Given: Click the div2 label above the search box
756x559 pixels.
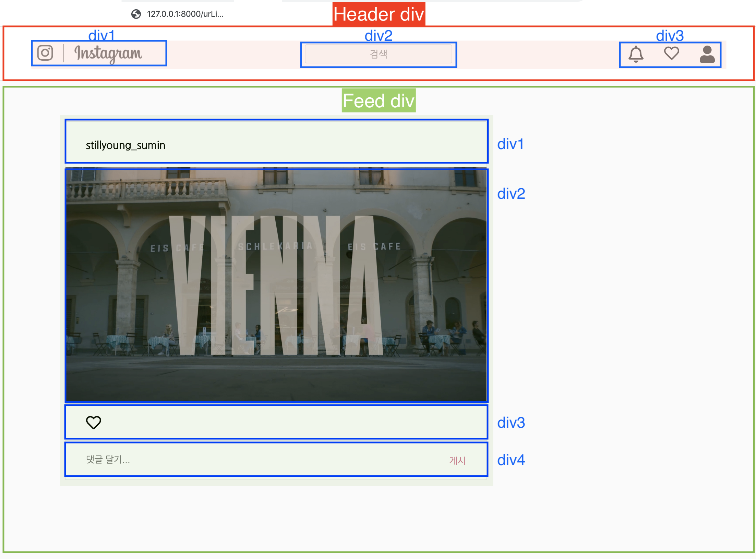Looking at the screenshot, I should tap(379, 35).
